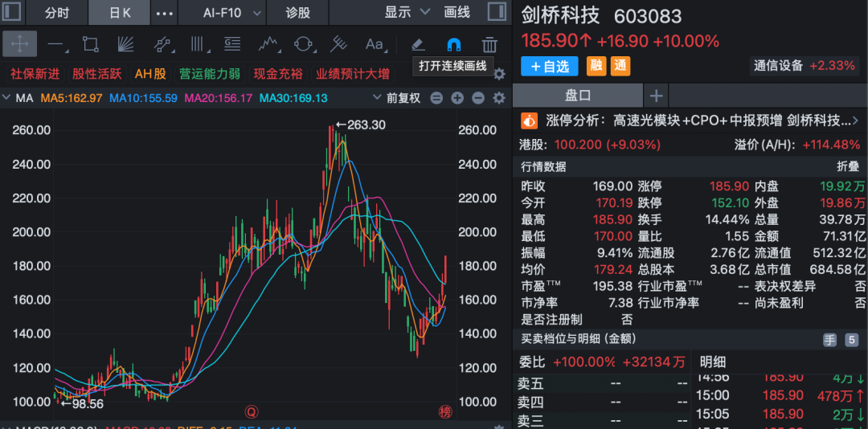Click the 画线 drawing menu
Image resolution: width=868 pixels, height=429 pixels.
click(x=457, y=12)
